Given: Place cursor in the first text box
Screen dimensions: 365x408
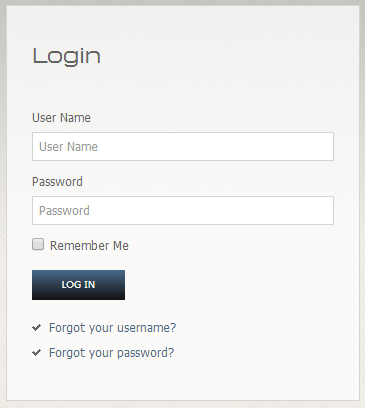Looking at the screenshot, I should point(183,146).
